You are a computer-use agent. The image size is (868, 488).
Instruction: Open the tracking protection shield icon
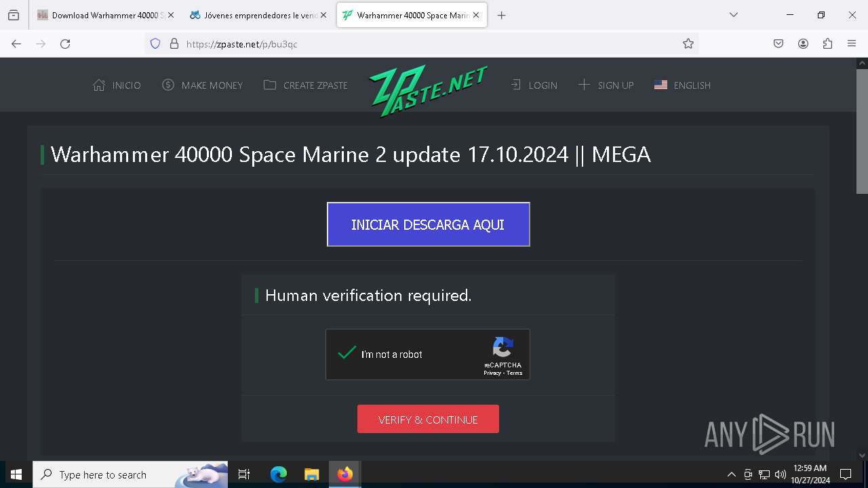[x=155, y=44]
